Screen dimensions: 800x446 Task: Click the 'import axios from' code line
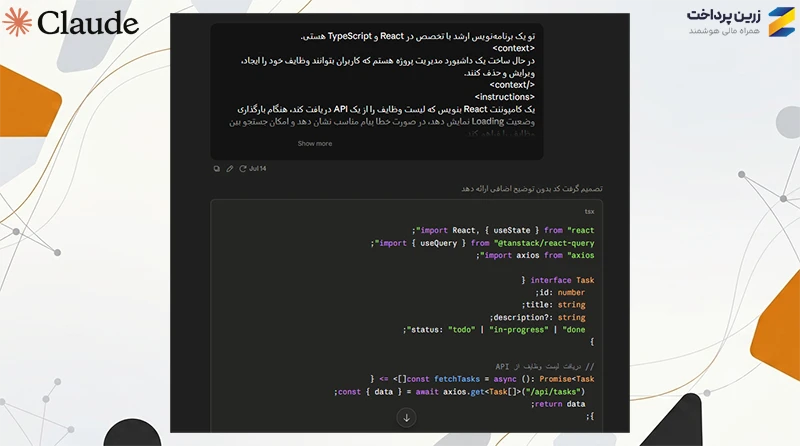click(x=535, y=256)
